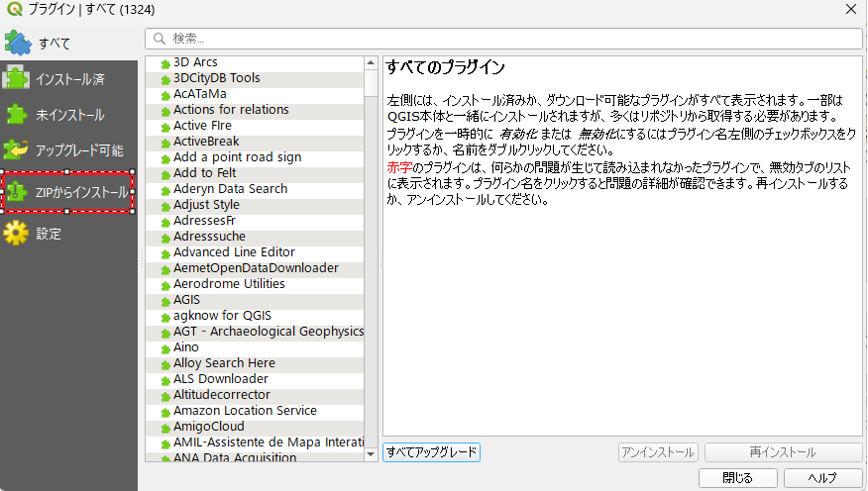This screenshot has width=868, height=491.
Task: Switch to the 設定 tab
Action: [x=49, y=234]
